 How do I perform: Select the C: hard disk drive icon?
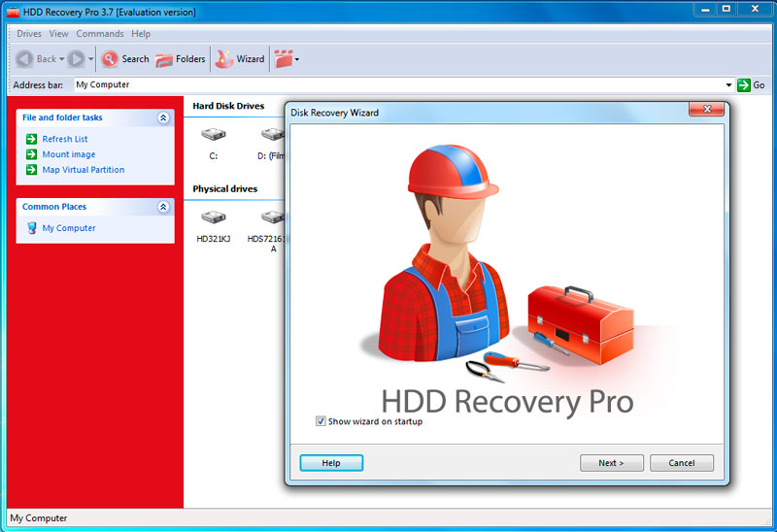[214, 134]
